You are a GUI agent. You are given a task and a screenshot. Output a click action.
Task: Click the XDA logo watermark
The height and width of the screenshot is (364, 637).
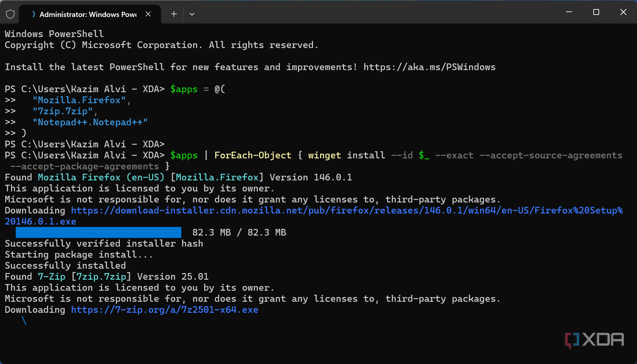pos(594,340)
